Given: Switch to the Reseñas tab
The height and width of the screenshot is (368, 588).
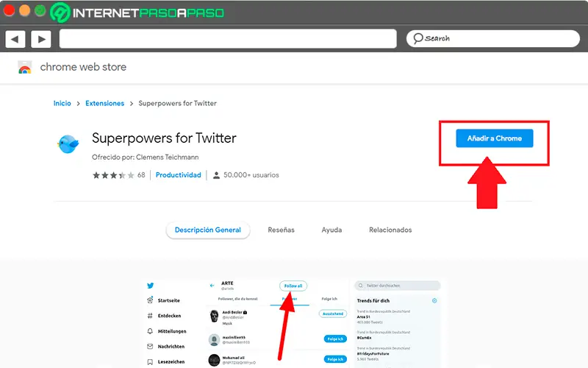Looking at the screenshot, I should coord(281,230).
